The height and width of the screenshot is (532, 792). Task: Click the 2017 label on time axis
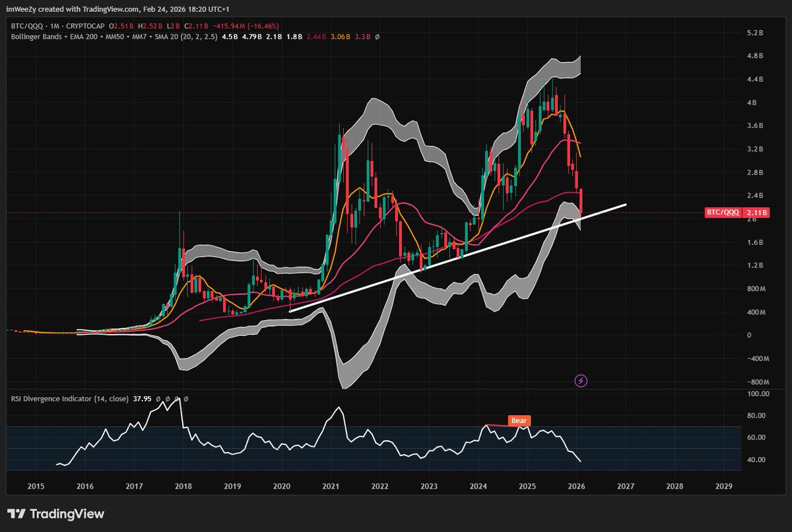point(134,486)
